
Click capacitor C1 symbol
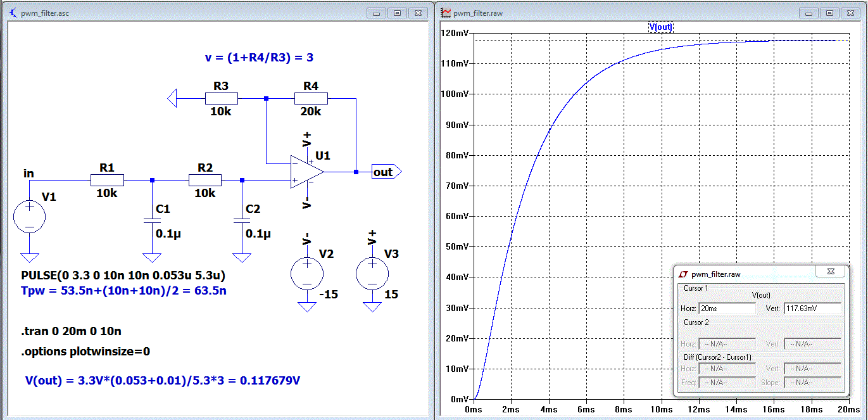pyautogui.click(x=151, y=220)
